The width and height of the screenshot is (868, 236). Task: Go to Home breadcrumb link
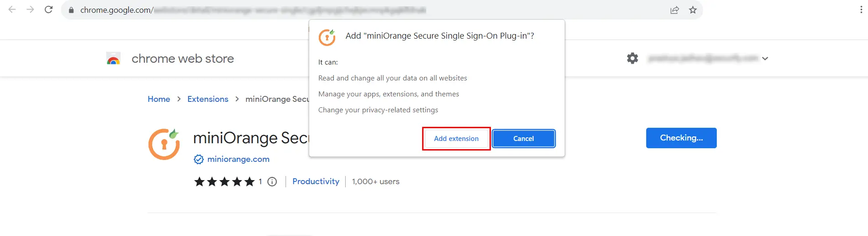159,99
